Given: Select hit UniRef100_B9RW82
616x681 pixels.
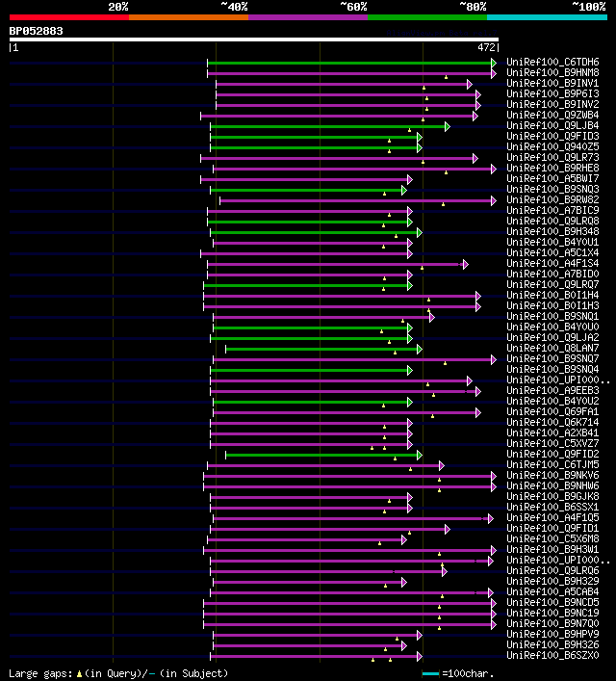Looking at the screenshot, I should click(x=552, y=199).
